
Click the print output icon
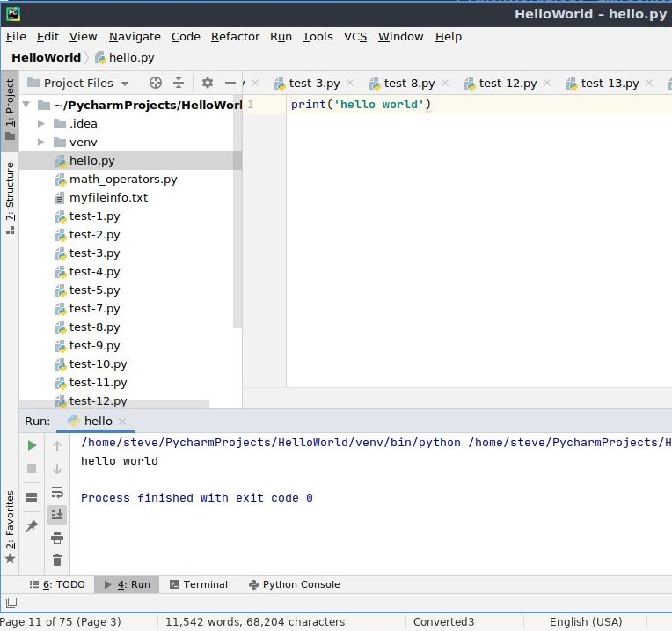pyautogui.click(x=57, y=538)
